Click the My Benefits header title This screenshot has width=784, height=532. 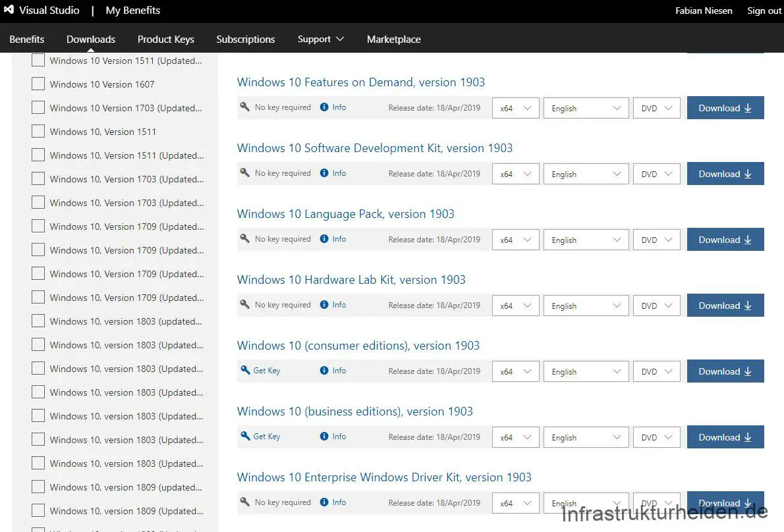[x=132, y=11]
